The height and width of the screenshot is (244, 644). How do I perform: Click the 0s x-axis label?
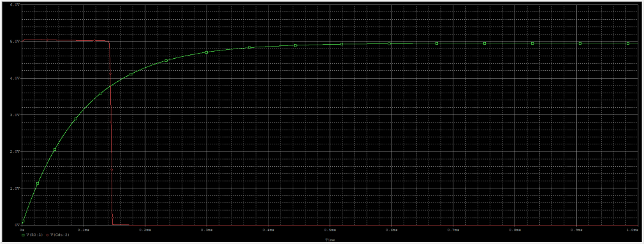[x=22, y=230]
